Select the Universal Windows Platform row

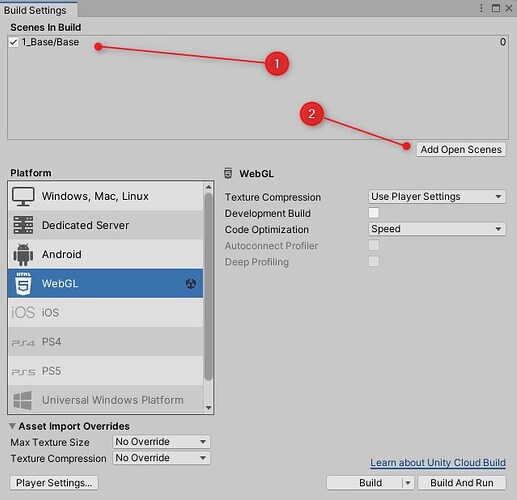(x=105, y=400)
